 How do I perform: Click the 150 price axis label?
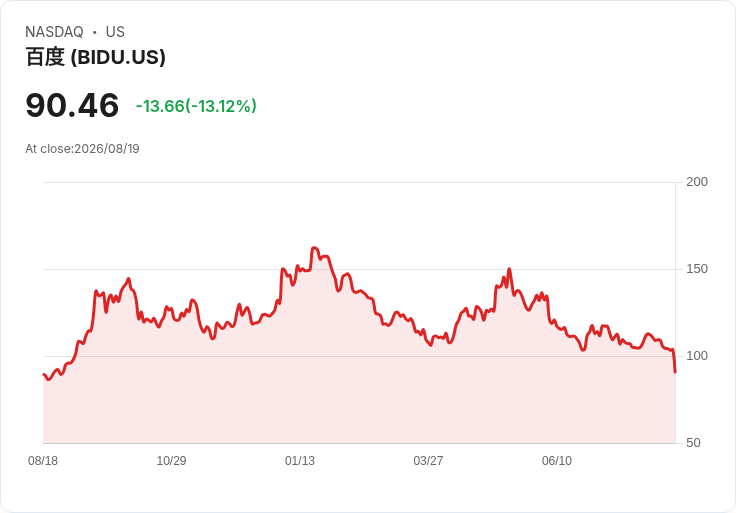(697, 269)
